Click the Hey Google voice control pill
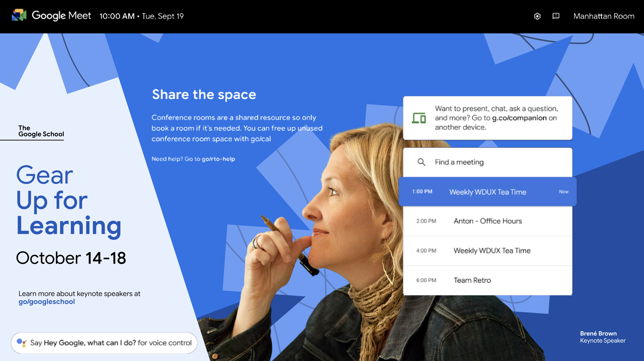Screen dimensions: 644x361 point(104,343)
